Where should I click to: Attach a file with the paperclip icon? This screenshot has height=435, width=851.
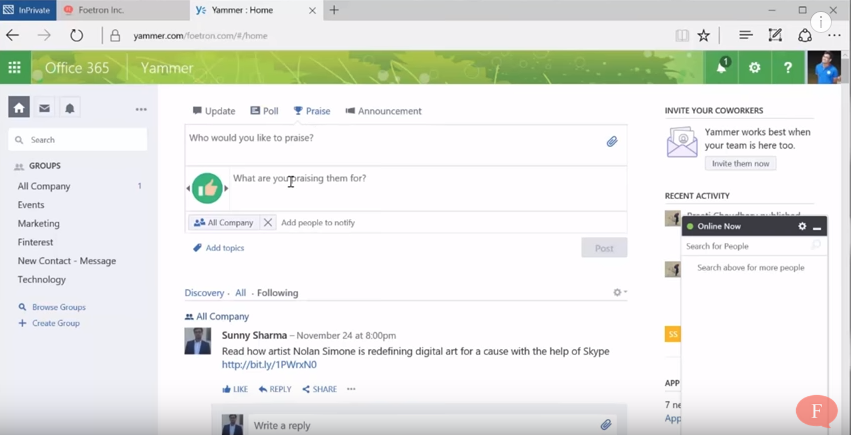tap(612, 142)
